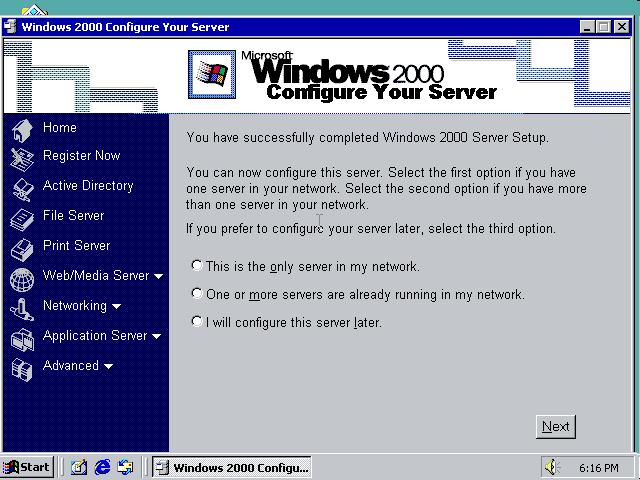
Task: Select 'This is the only server' option
Action: coord(197,266)
